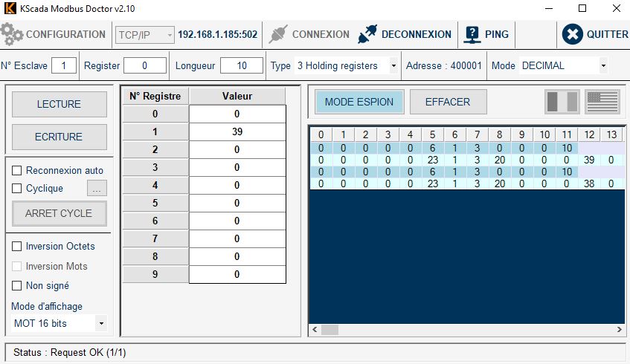Click the Ping network icon

[472, 34]
